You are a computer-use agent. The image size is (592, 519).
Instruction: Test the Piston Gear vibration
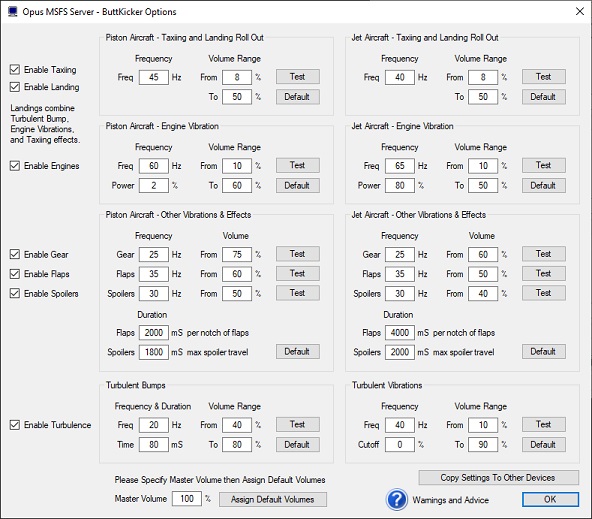pyautogui.click(x=298, y=254)
